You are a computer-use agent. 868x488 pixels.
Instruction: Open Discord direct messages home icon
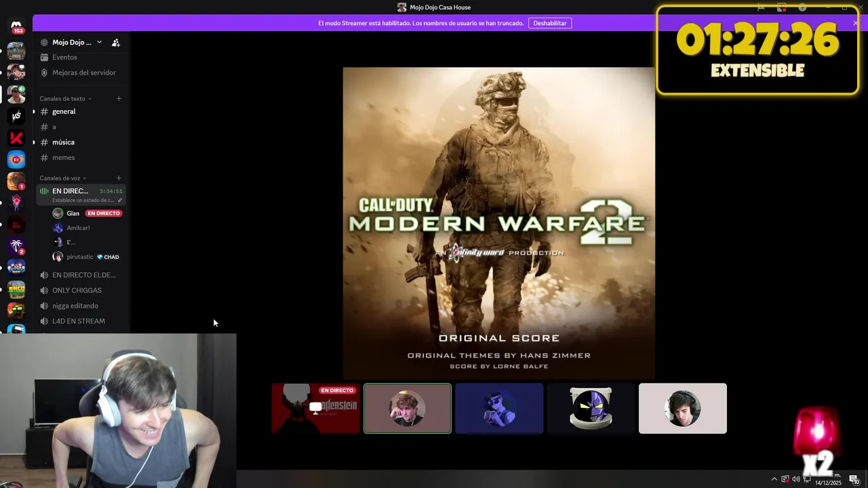pyautogui.click(x=16, y=25)
